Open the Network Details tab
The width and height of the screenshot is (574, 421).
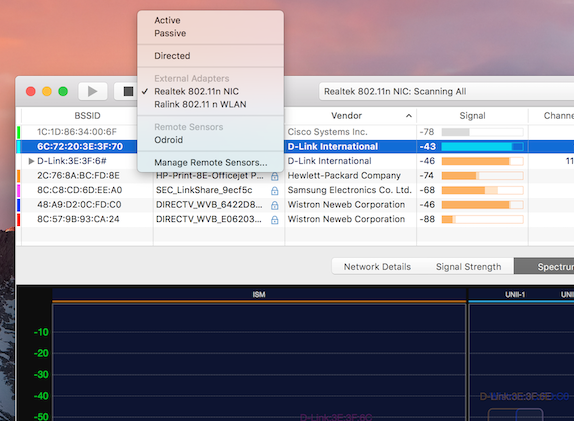(377, 267)
